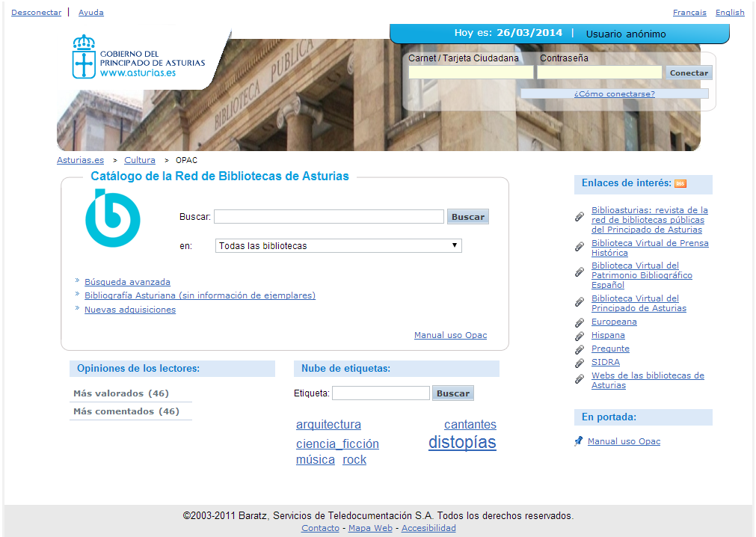Click into the Etiqueta text field

(381, 393)
